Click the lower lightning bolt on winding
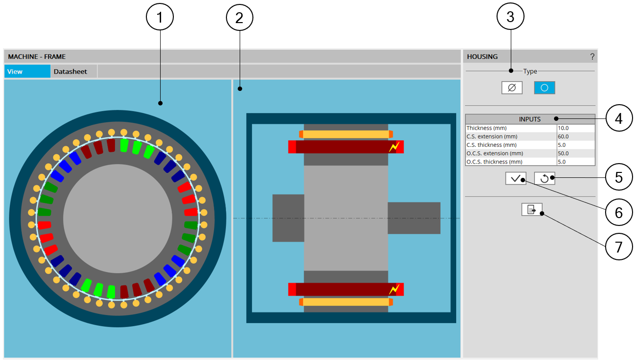Screen dimensions: 637x364 [x=394, y=289]
